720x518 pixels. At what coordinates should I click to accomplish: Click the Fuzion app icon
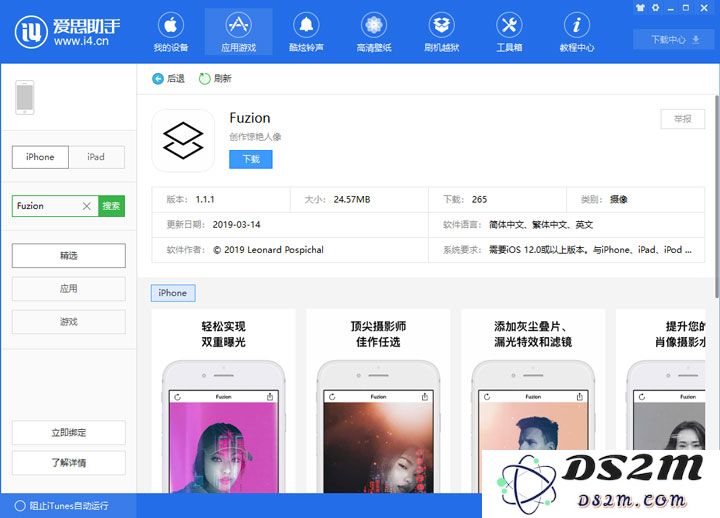point(183,141)
